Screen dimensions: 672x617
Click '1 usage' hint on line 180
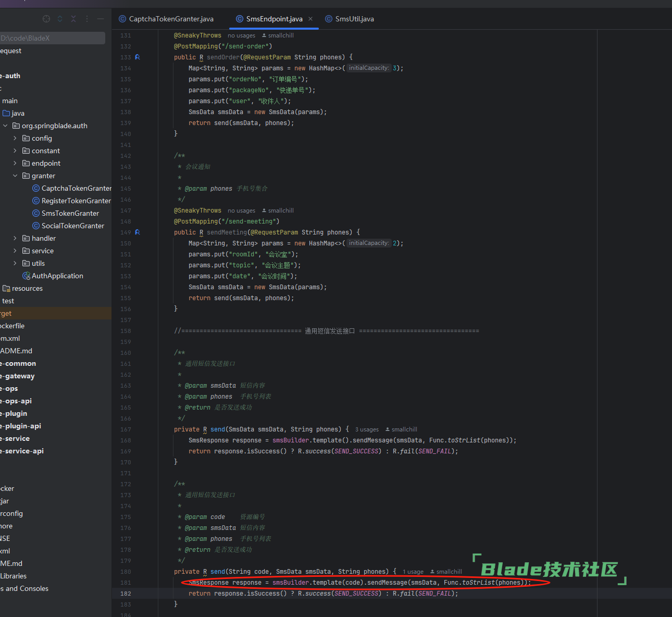tap(413, 572)
